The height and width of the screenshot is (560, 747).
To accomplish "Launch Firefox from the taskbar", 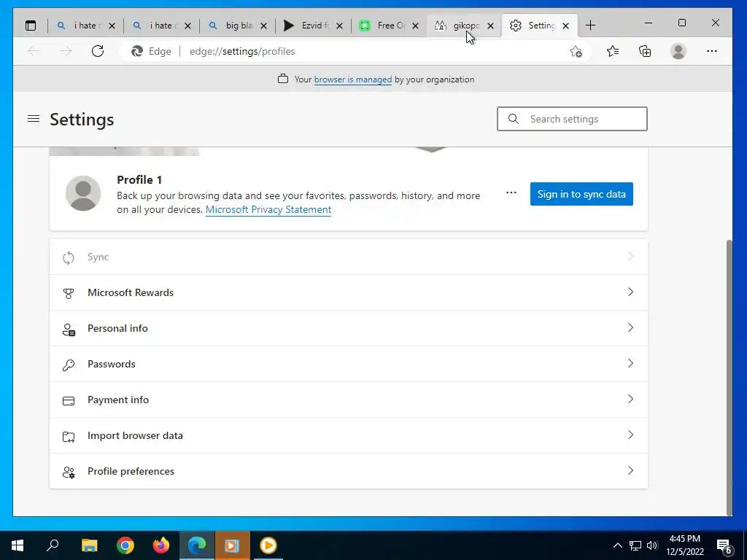I will (161, 545).
